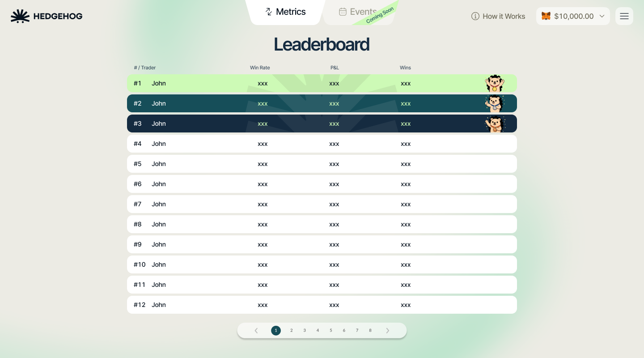The height and width of the screenshot is (358, 644).
Task: Click the Hedgehog logo in the top left
Action: coord(47,16)
